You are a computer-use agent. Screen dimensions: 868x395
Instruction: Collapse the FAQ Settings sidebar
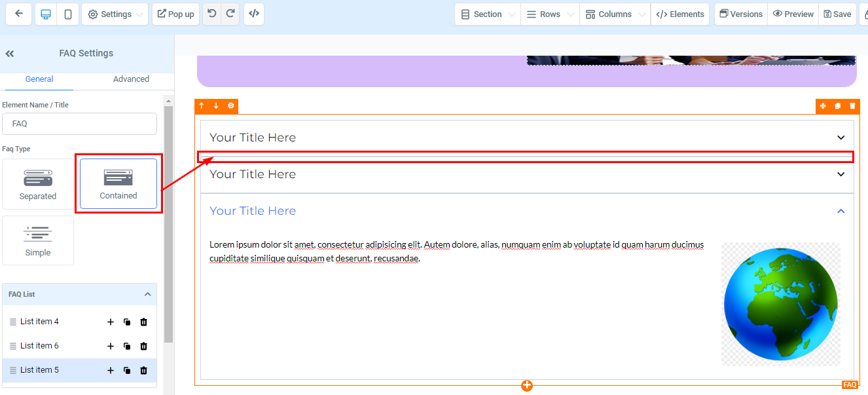pos(10,54)
